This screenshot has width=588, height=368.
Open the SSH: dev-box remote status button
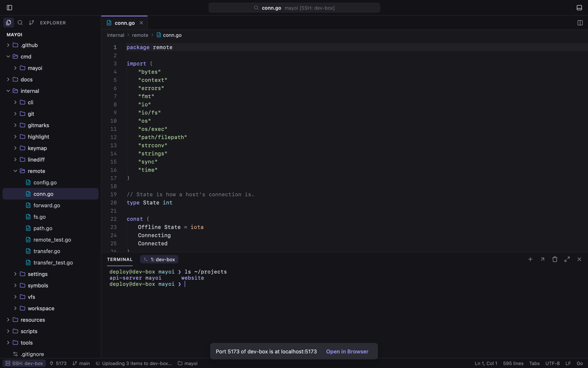point(24,363)
